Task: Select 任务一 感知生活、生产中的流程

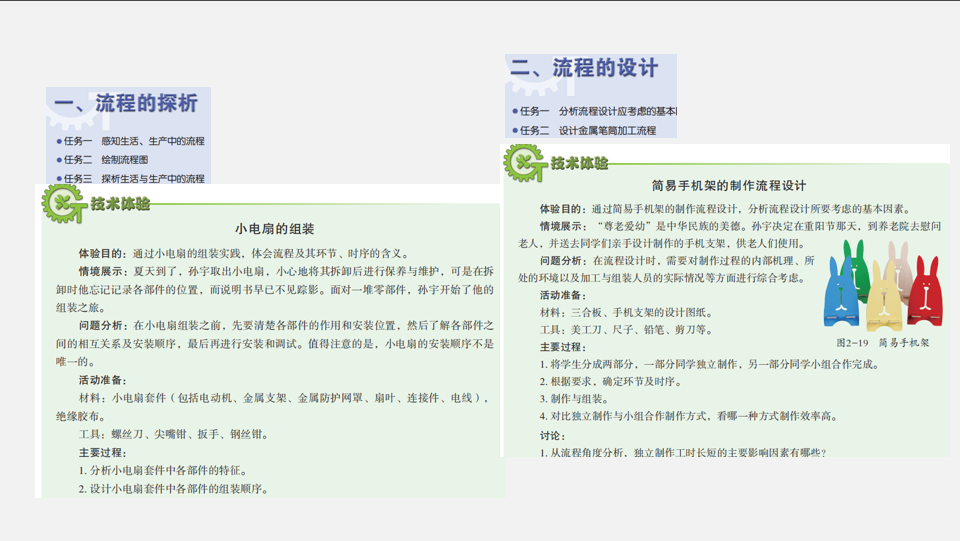Action: tap(133, 141)
